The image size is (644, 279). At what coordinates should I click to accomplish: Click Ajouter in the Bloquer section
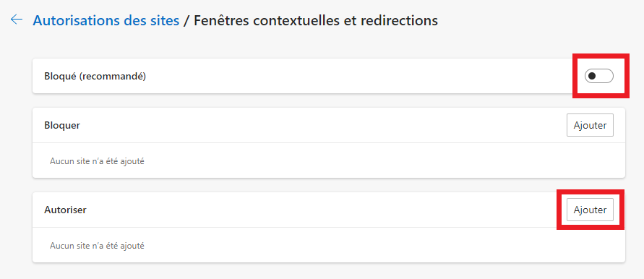point(590,125)
